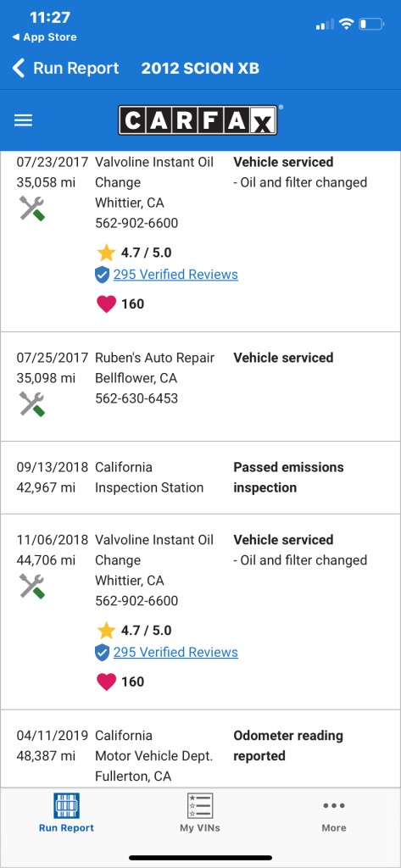Tap the wrench icon for Ruben's Auto Repair
Viewport: 401px width, 868px height.
pos(32,404)
